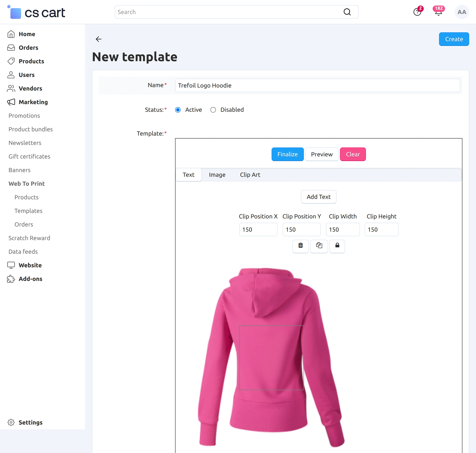Switch to the Image tab
The width and height of the screenshot is (476, 453).
tap(217, 175)
